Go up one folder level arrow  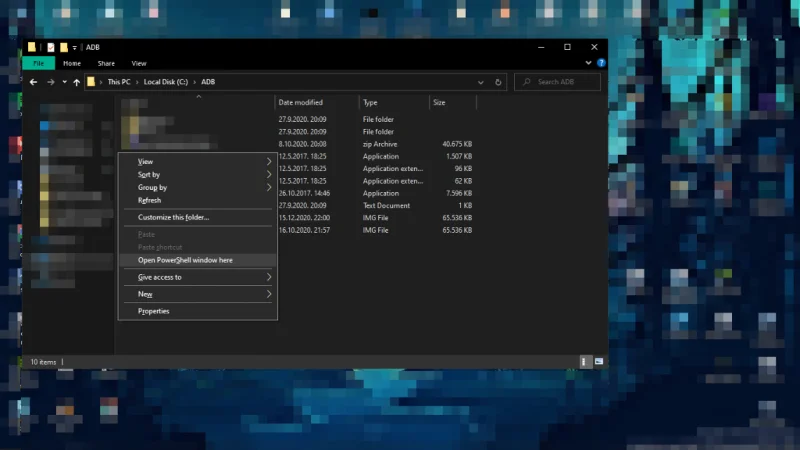(x=77, y=82)
